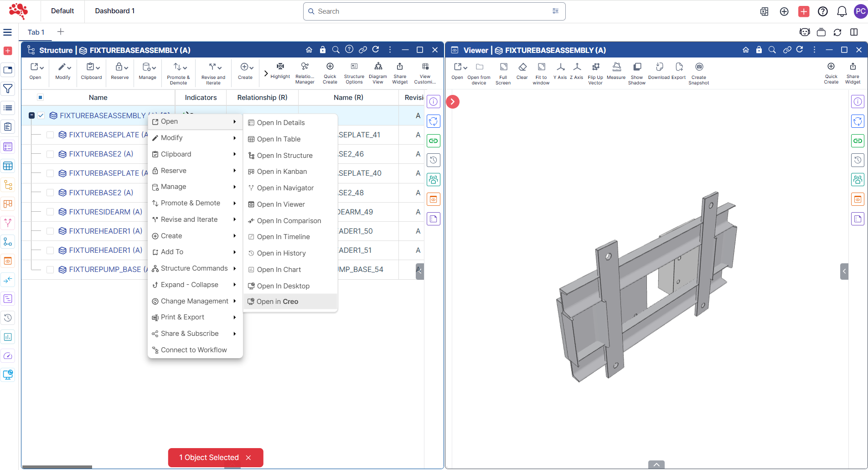This screenshot has height=470, width=868.
Task: Click the FIXTUREPUMP_BASE item link
Action: click(x=105, y=270)
